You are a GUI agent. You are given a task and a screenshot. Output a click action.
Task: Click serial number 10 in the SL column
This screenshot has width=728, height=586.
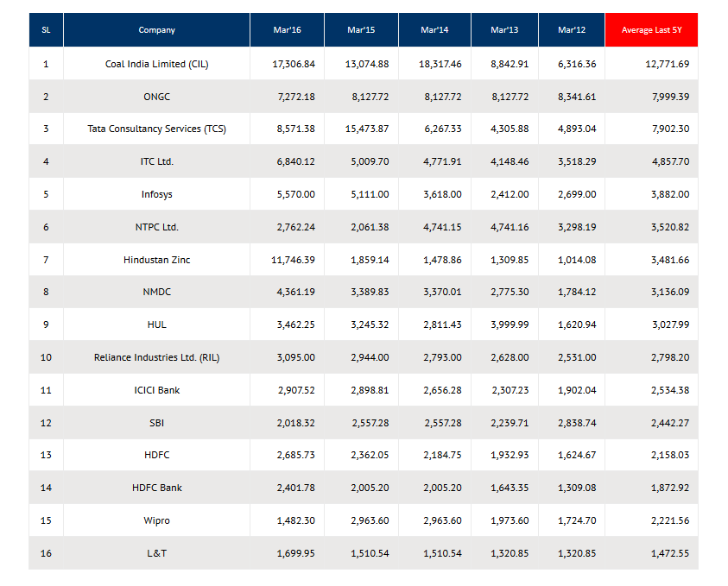pyautogui.click(x=46, y=357)
